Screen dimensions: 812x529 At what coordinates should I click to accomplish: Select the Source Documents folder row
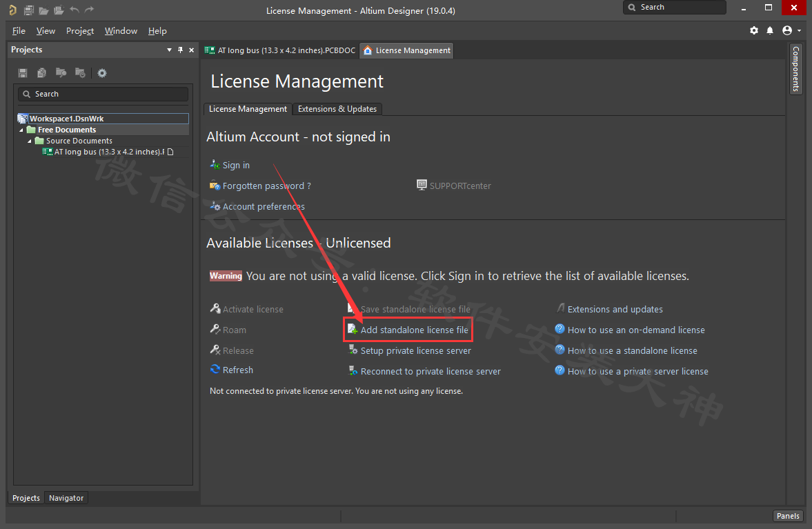tap(79, 141)
